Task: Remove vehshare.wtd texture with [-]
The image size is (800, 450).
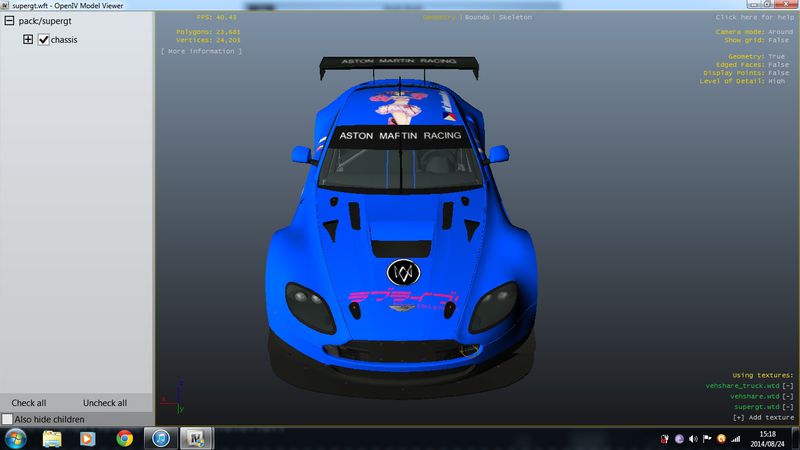Action: pos(788,396)
